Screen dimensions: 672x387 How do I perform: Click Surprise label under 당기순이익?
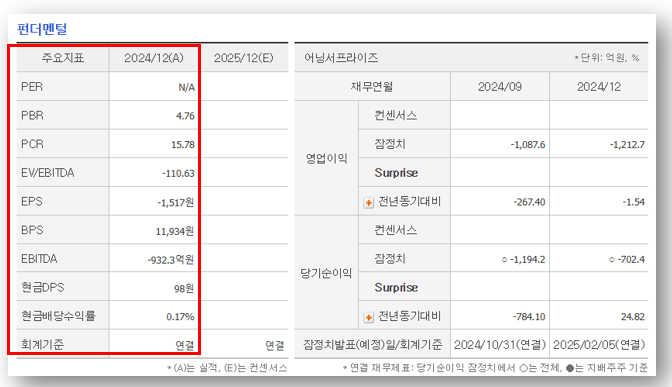[x=396, y=288]
